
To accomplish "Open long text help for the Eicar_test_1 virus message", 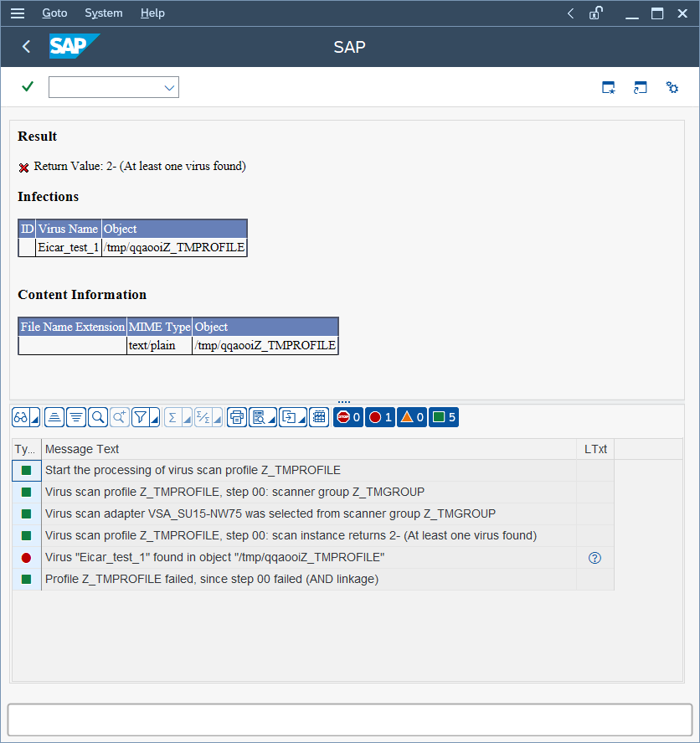I will (594, 557).
